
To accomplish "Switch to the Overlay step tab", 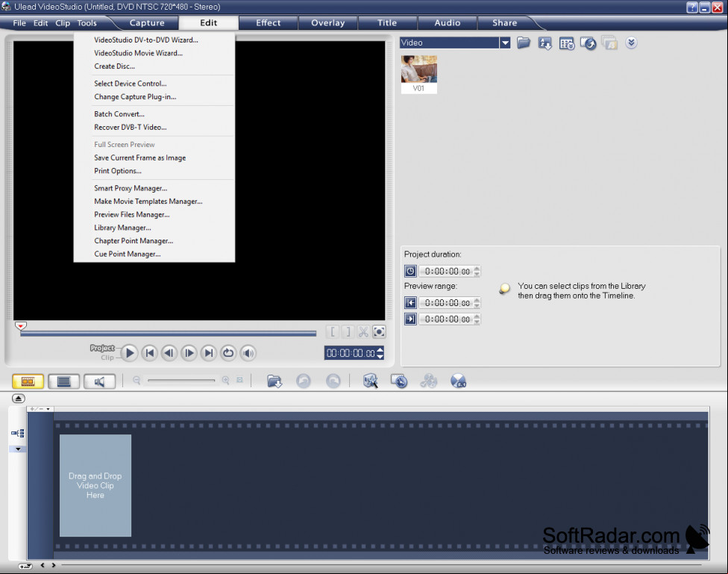I will 327,23.
